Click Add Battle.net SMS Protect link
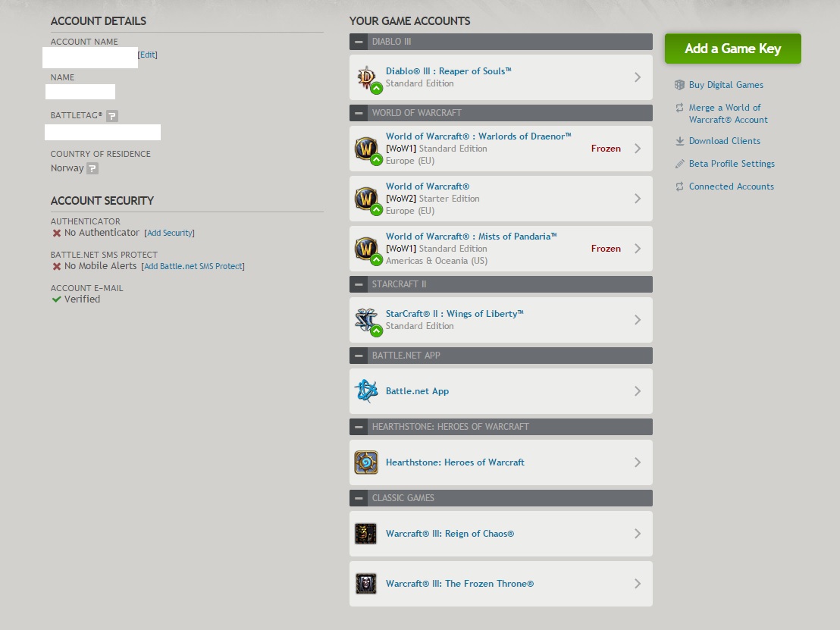The image size is (840, 630). [193, 266]
